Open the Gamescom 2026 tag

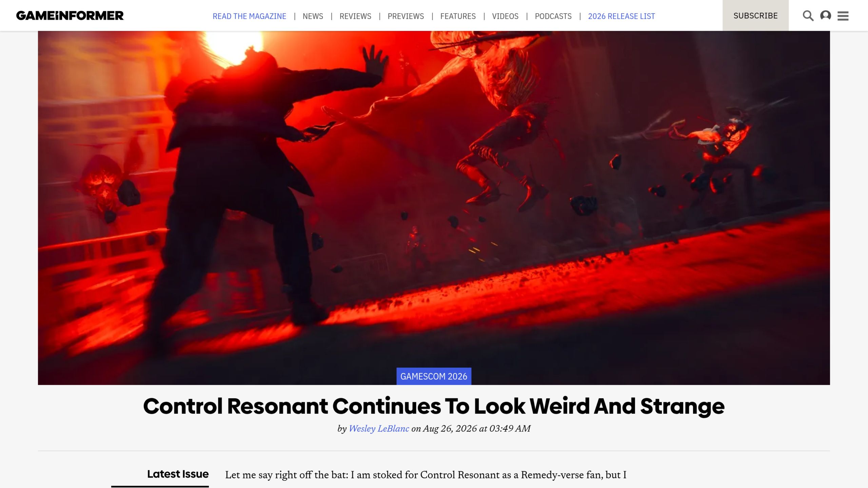tap(434, 376)
